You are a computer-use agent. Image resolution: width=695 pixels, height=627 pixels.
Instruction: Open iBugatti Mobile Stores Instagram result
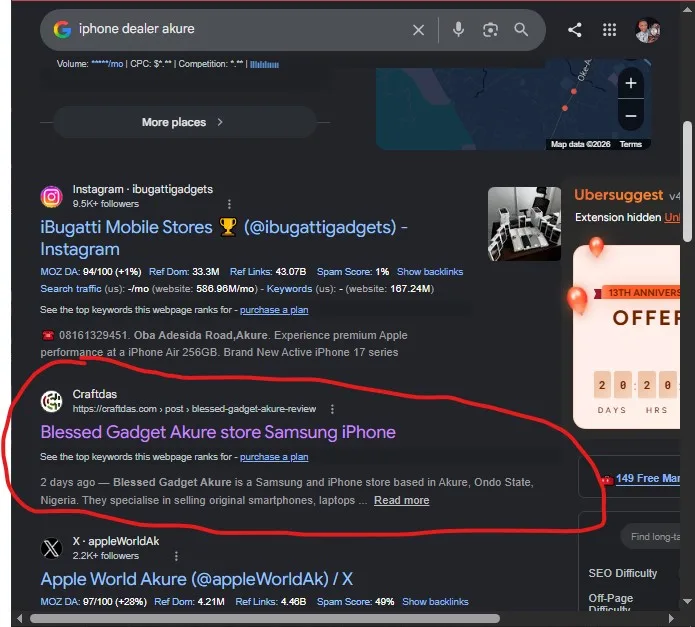click(x=224, y=238)
